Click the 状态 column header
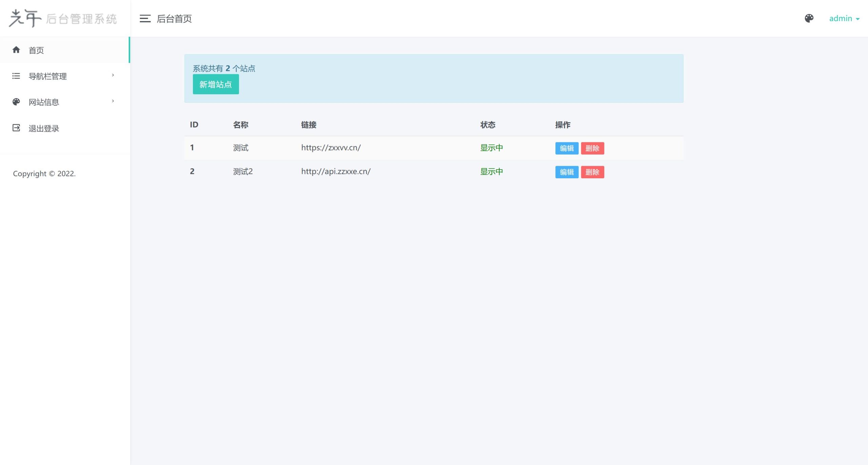Viewport: 868px width, 465px height. click(x=488, y=125)
